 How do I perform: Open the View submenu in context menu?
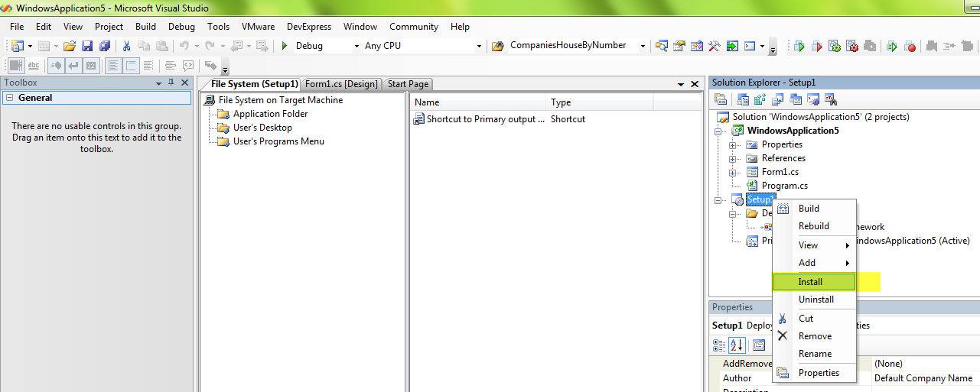[814, 245]
